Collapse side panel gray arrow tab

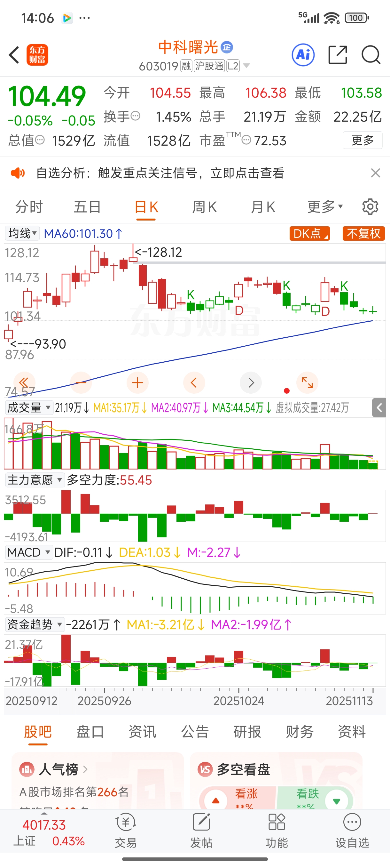379,408
